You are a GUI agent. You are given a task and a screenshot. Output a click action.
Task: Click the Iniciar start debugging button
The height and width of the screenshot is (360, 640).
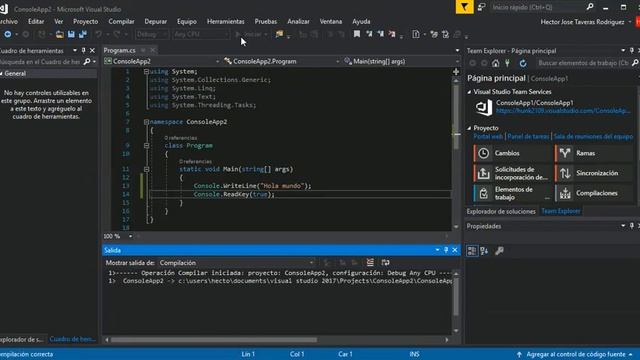[x=250, y=34]
